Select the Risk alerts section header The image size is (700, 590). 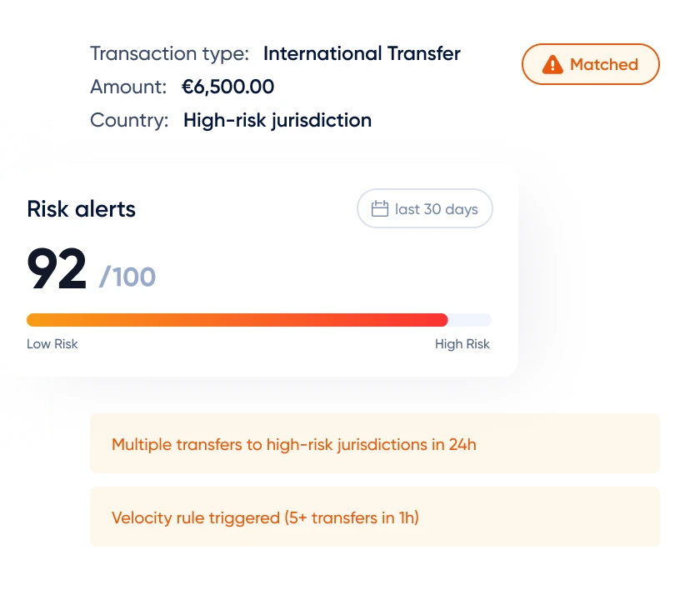[80, 208]
